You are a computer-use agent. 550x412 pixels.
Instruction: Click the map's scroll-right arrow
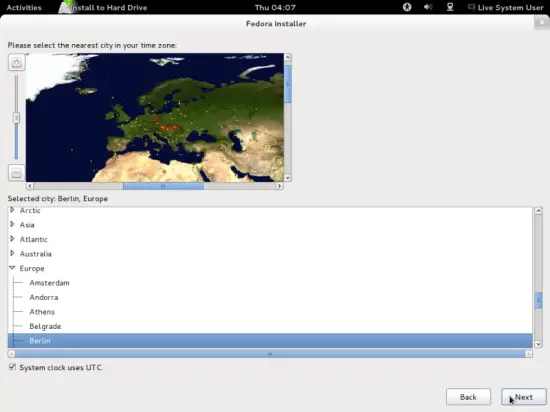pos(279,186)
